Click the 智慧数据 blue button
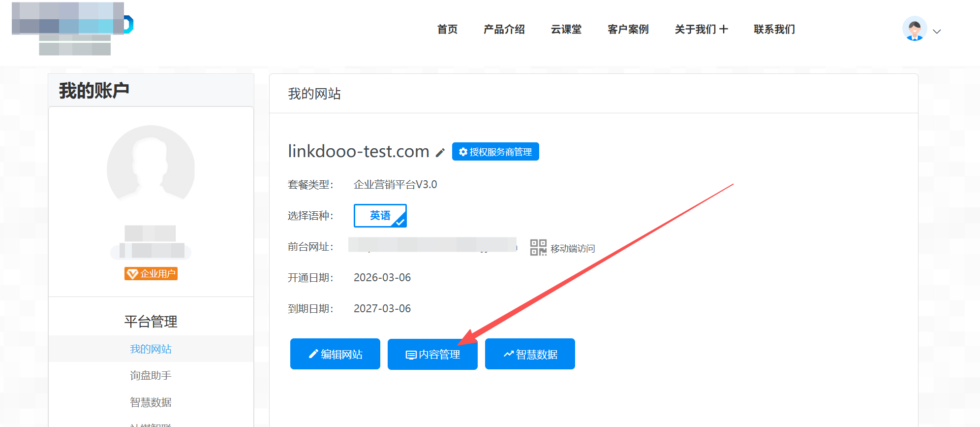Viewport: 980px width, 427px height. pyautogui.click(x=530, y=354)
